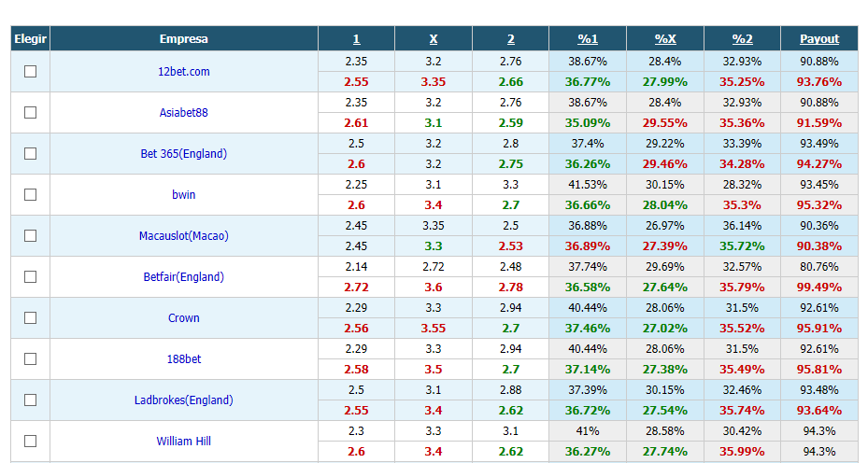Click Bet 365 current away odds 2.75
The height and width of the screenshot is (463, 868).
click(x=510, y=163)
